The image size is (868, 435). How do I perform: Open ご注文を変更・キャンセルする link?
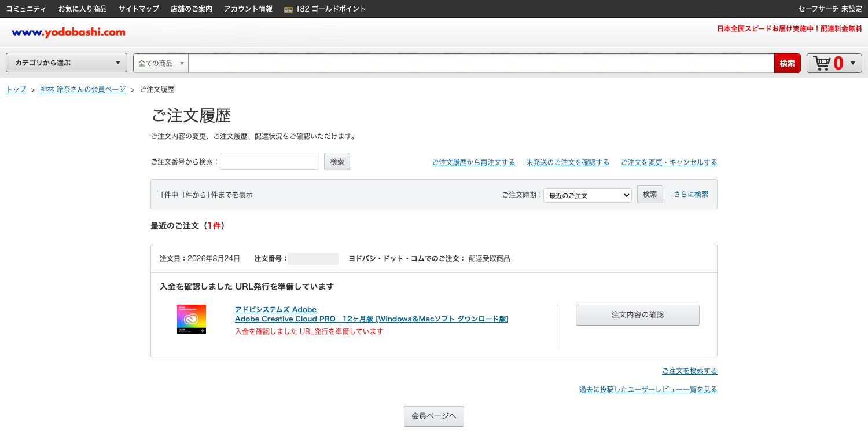[669, 162]
